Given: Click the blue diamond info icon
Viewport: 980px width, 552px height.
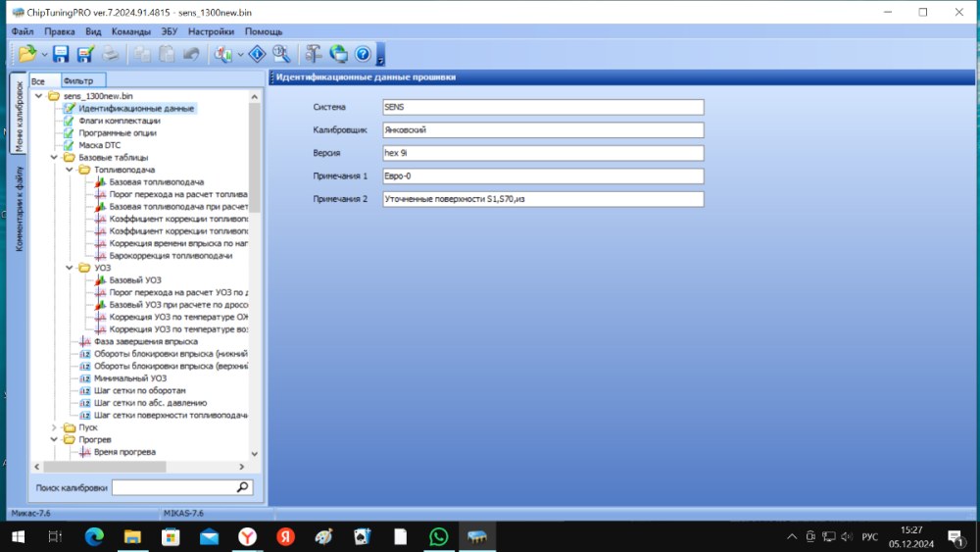Looking at the screenshot, I should click(x=257, y=54).
